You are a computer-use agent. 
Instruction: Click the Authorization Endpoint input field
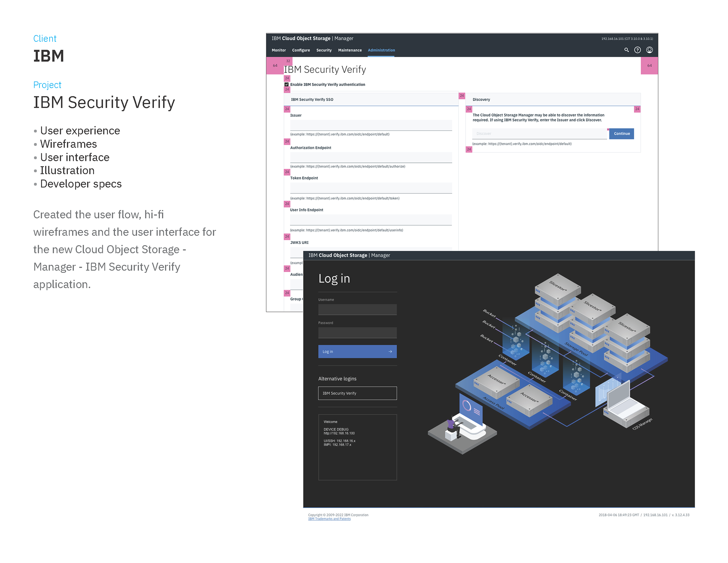371,157
